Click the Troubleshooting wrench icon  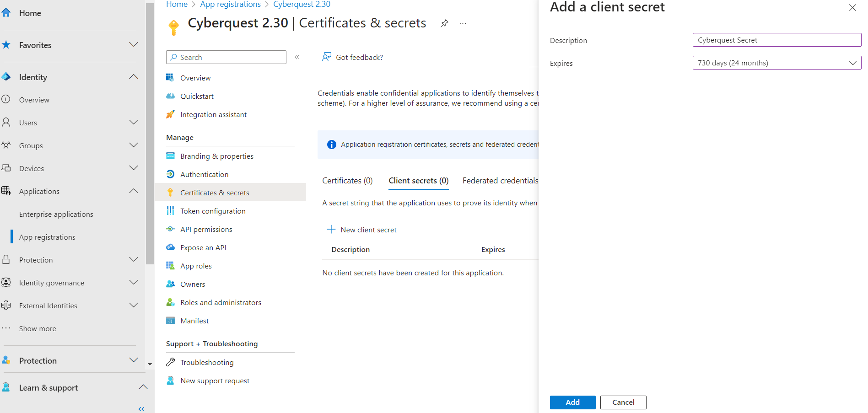point(170,362)
